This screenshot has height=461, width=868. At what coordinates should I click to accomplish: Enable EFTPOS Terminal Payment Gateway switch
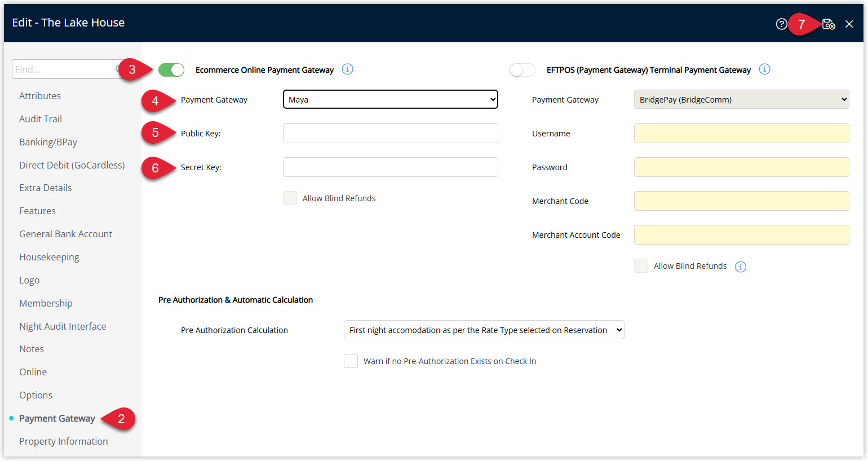pos(522,70)
